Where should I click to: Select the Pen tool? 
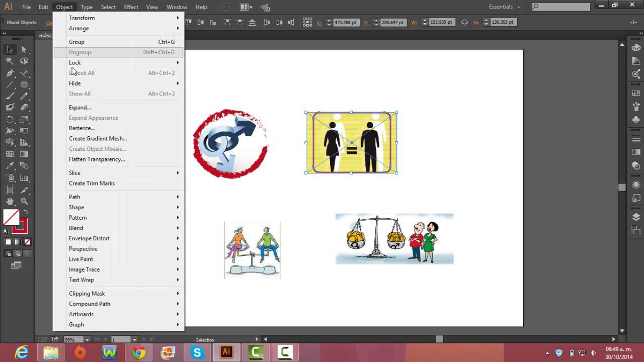[10, 73]
